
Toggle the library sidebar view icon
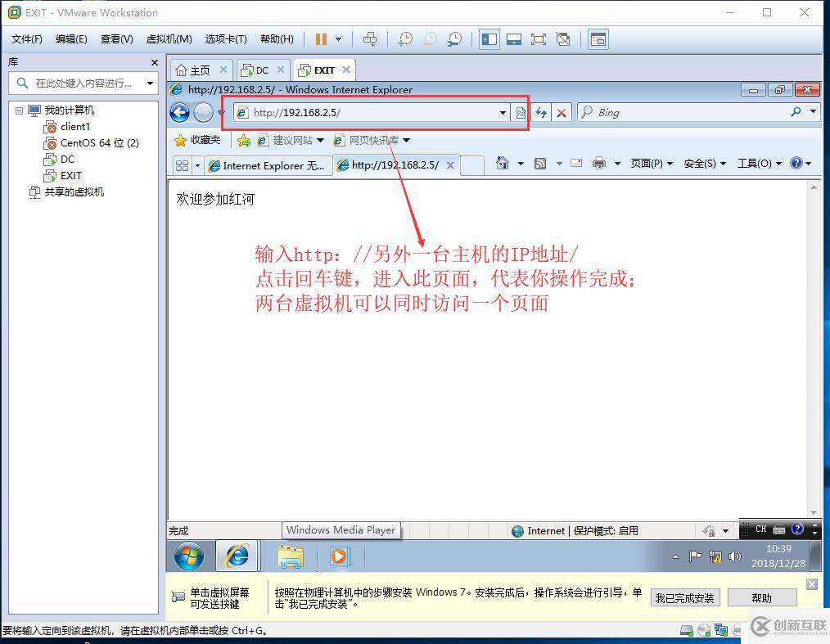pos(489,39)
